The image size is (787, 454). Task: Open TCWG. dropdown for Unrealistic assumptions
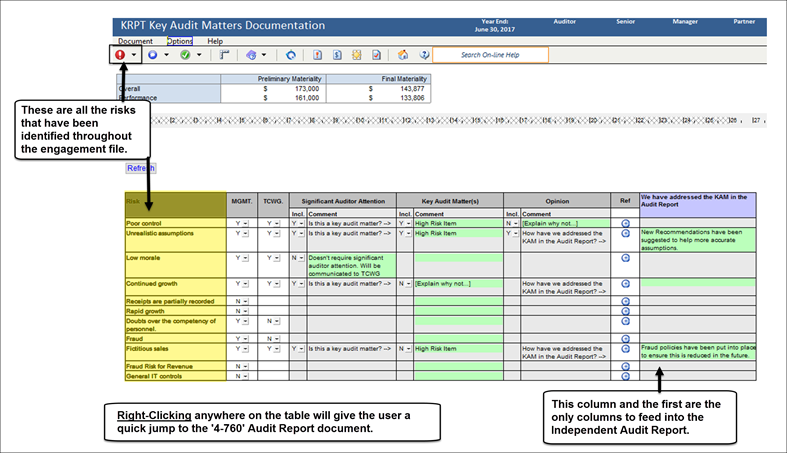(277, 233)
